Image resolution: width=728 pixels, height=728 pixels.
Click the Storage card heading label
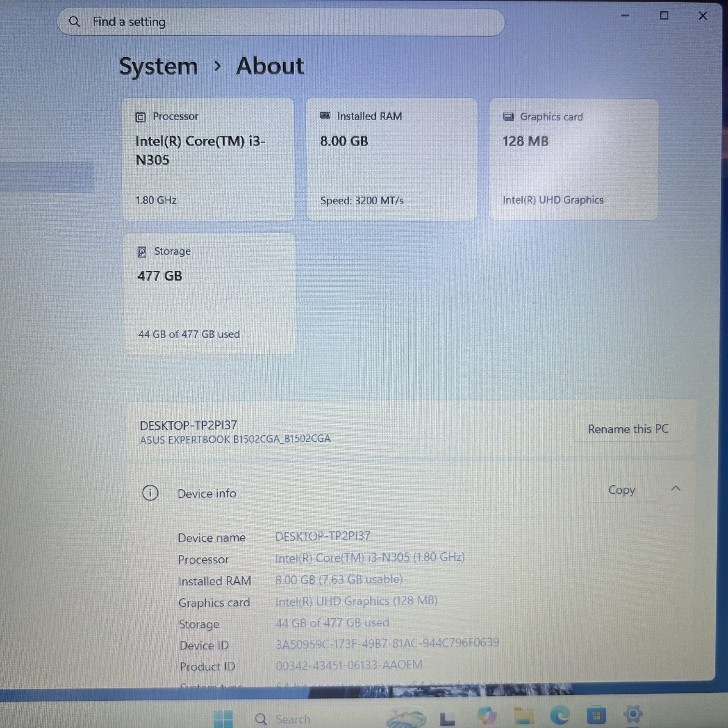coord(172,251)
